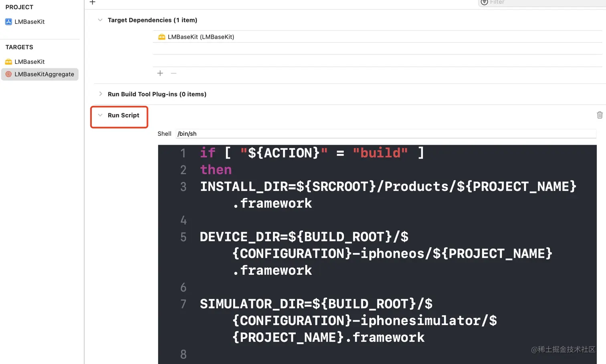Screen dimensions: 606x364
Task: Click the LMBaseKitAggregate bullseye icon
Action: [8, 74]
